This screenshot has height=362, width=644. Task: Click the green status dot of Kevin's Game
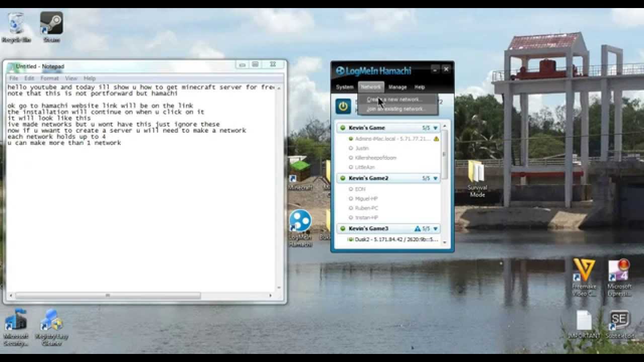[x=343, y=128]
